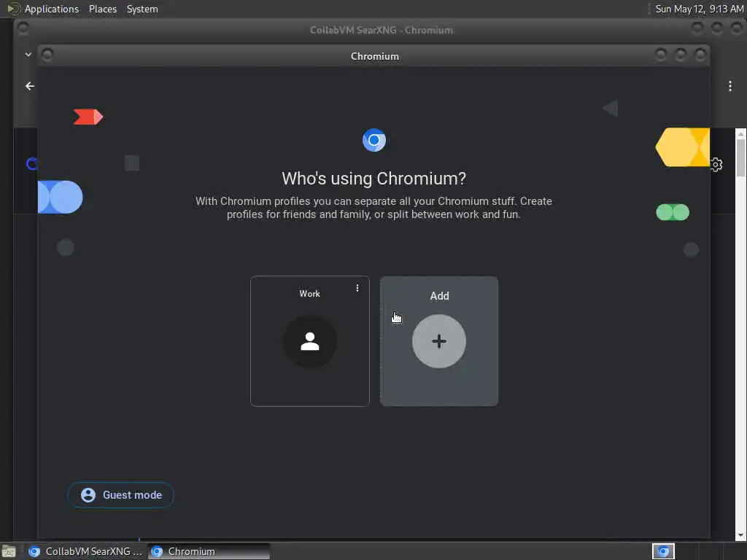Maximize the Chromium profile picker window
Screen dimensions: 747x560
[x=681, y=55]
